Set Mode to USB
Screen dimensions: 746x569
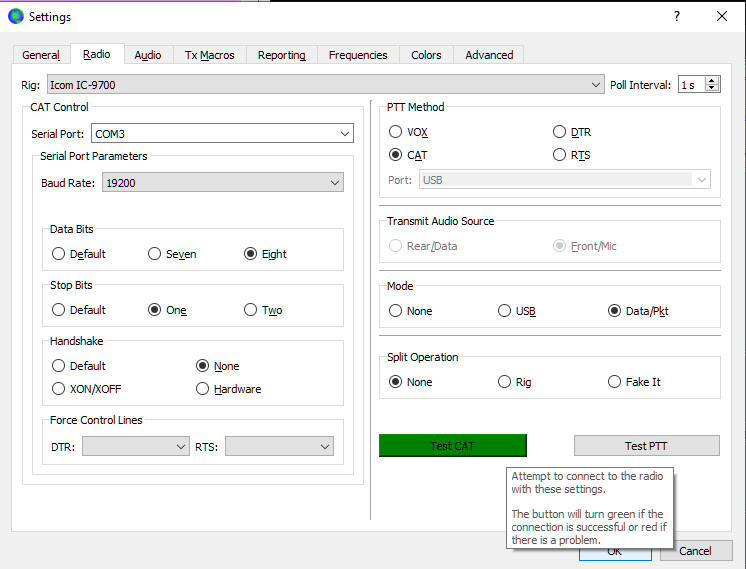pyautogui.click(x=505, y=311)
